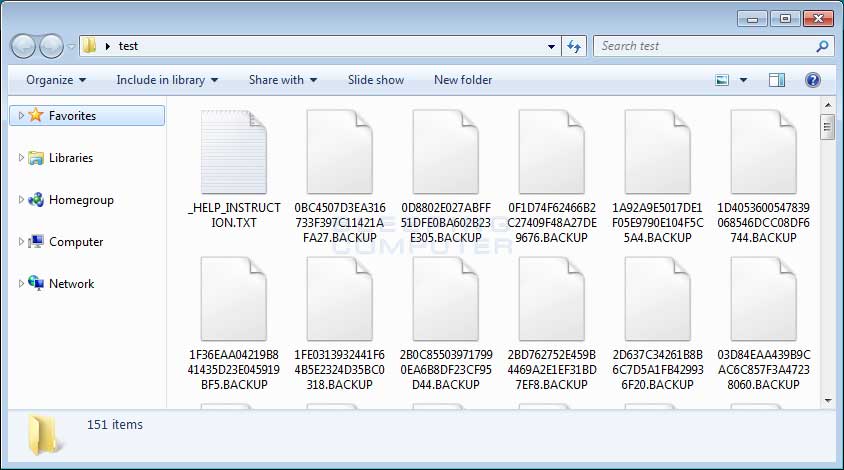Go forward with the Forward arrow button

pyautogui.click(x=52, y=46)
